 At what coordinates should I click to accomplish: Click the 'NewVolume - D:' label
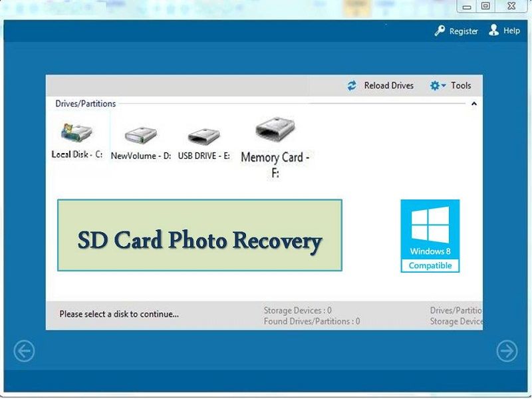[x=141, y=156]
